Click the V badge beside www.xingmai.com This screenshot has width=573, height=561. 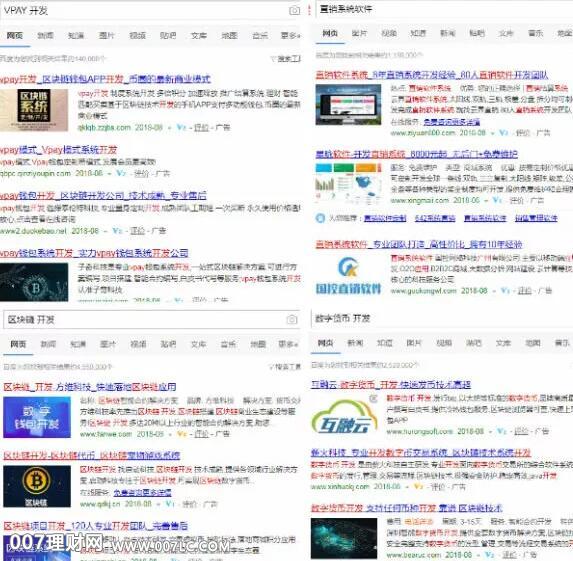click(497, 200)
